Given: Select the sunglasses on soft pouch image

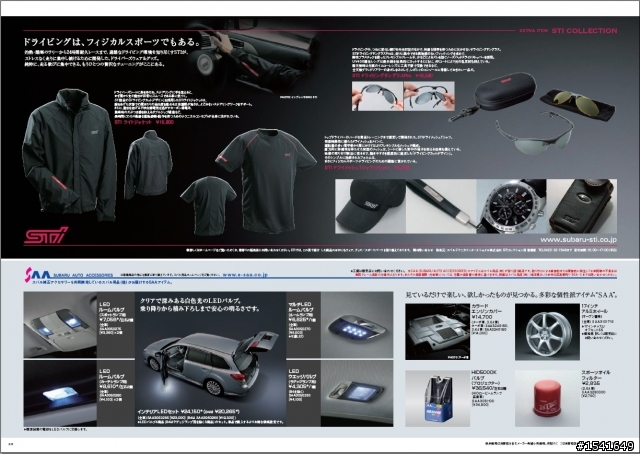Looking at the screenshot, I should (578, 105).
